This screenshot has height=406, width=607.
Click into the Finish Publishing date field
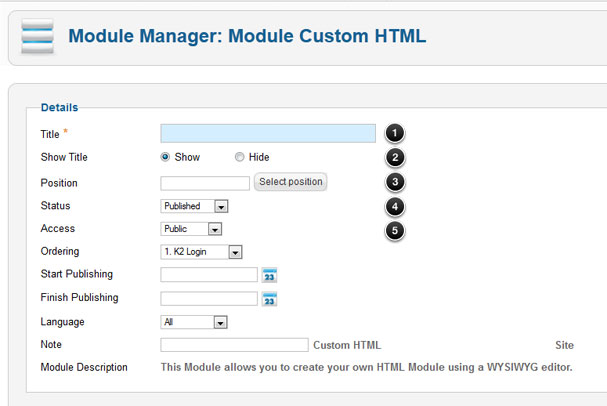[209, 299]
